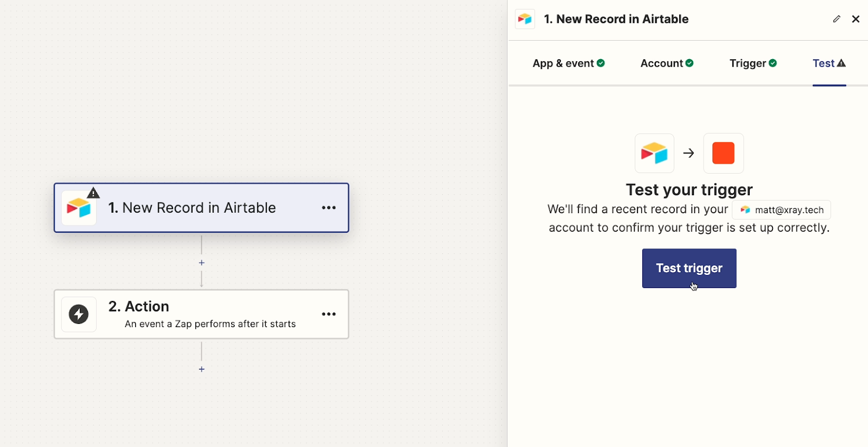Screen dimensions: 868x447
Task: Click the 'Test your trigger' heading
Action: tap(689, 190)
